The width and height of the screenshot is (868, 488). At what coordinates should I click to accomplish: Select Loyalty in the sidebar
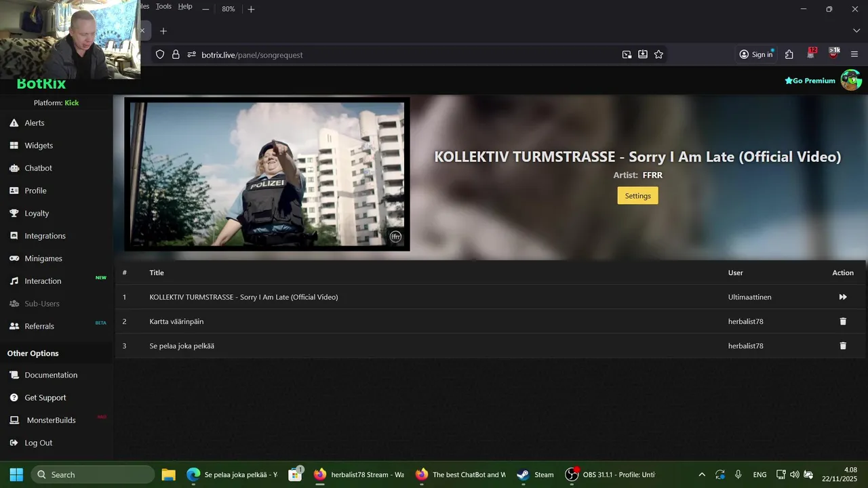pos(37,213)
